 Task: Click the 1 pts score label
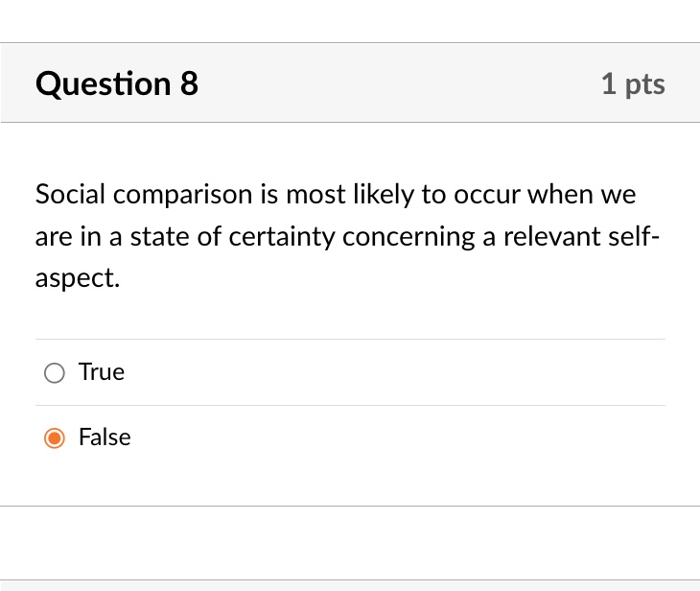tap(633, 84)
